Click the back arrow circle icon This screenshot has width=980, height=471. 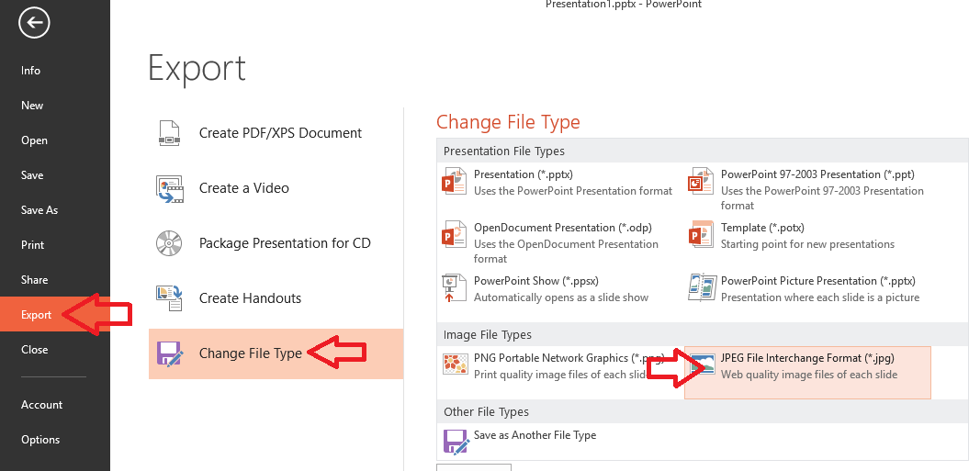click(34, 23)
